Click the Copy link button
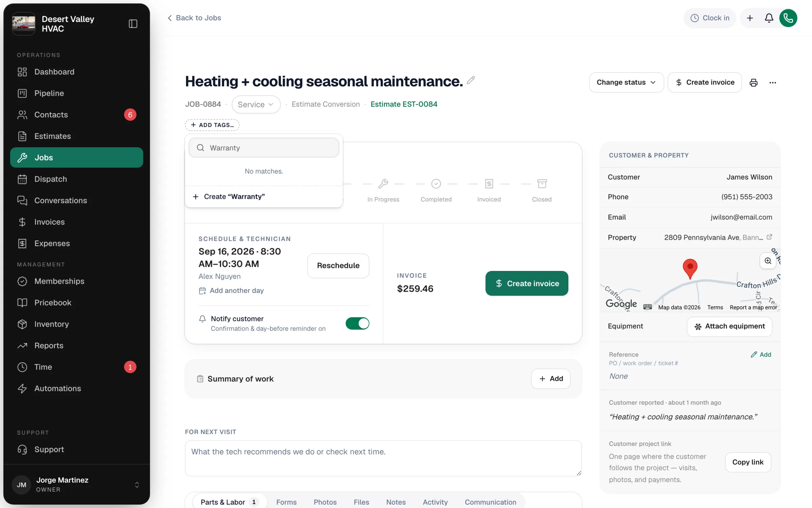The image size is (812, 508). click(x=748, y=462)
